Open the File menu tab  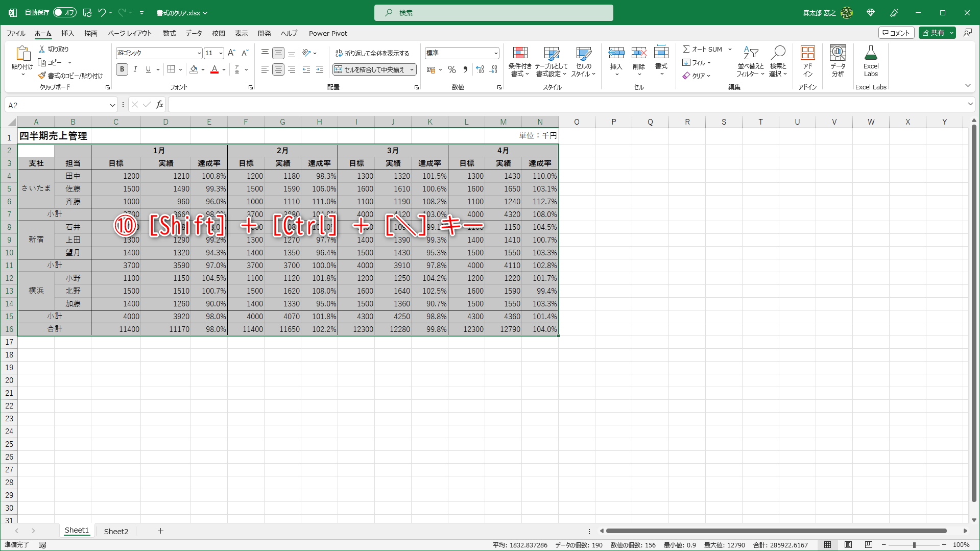tap(16, 33)
